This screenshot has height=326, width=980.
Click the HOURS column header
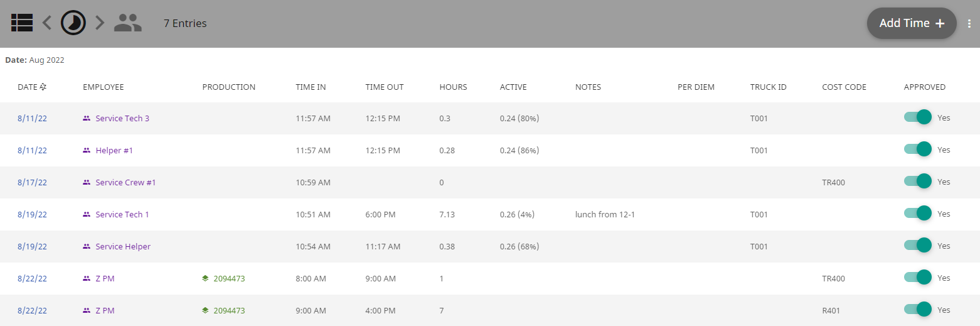tap(453, 87)
